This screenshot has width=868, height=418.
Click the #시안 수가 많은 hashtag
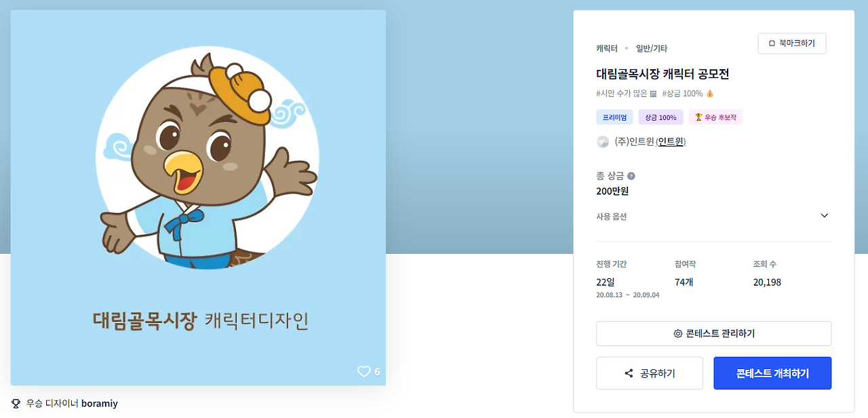click(x=627, y=94)
